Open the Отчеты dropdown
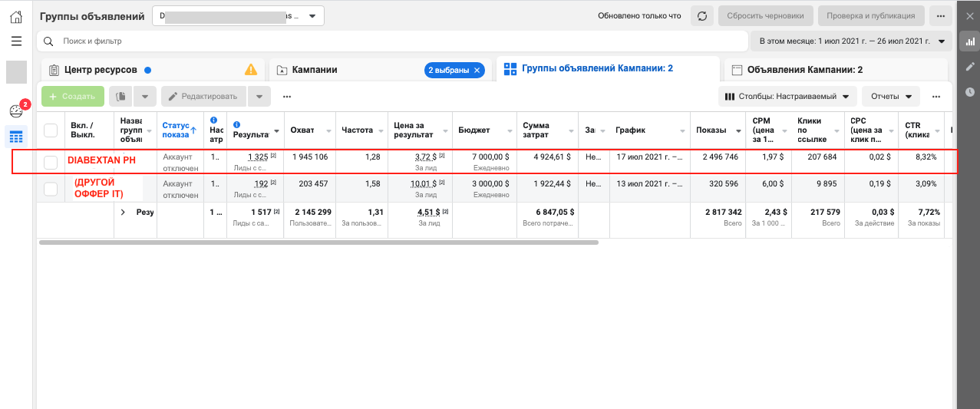The image size is (980, 409). click(890, 97)
